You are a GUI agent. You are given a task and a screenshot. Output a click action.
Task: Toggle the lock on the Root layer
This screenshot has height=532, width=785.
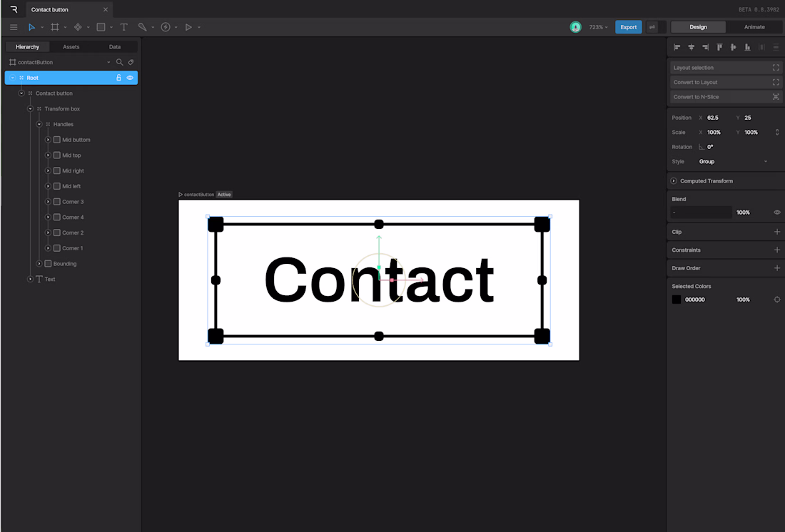click(119, 77)
